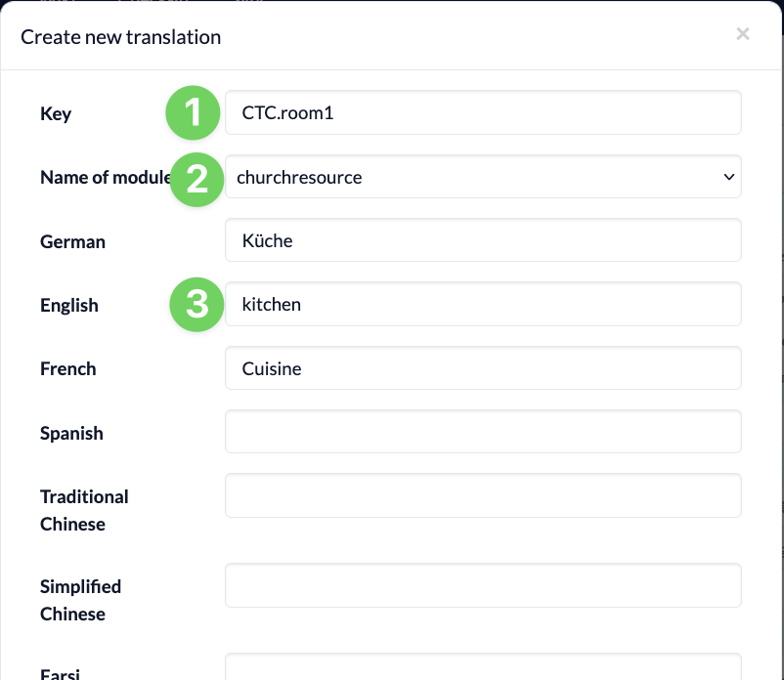Click the French field containing Cuisine
The height and width of the screenshot is (680, 784).
tap(483, 368)
